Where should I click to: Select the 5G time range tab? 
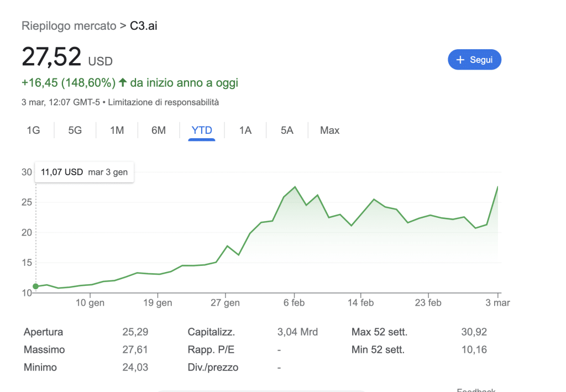75,130
